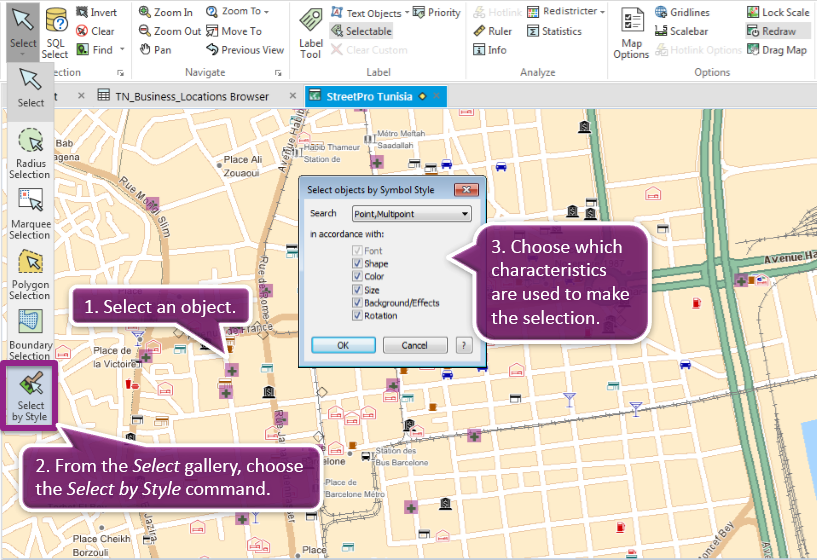Open the Find command
The width and height of the screenshot is (817, 560).
point(95,49)
